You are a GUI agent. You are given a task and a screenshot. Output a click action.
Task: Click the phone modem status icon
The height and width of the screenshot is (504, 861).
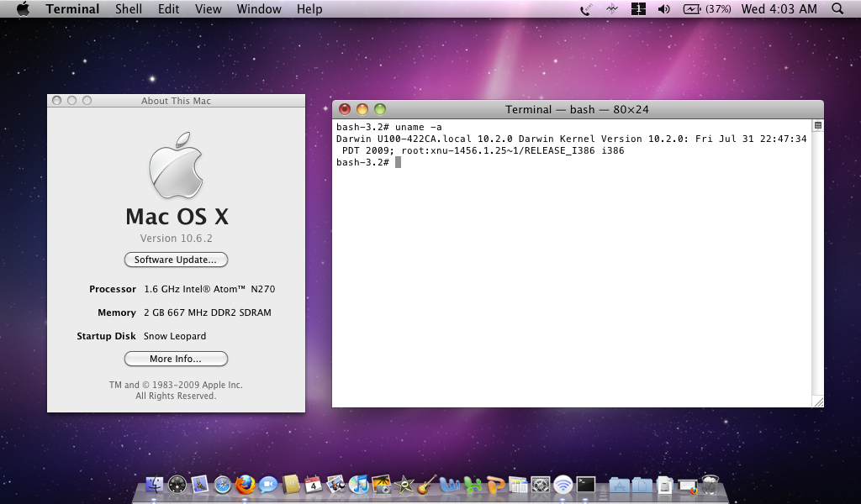[x=586, y=8]
